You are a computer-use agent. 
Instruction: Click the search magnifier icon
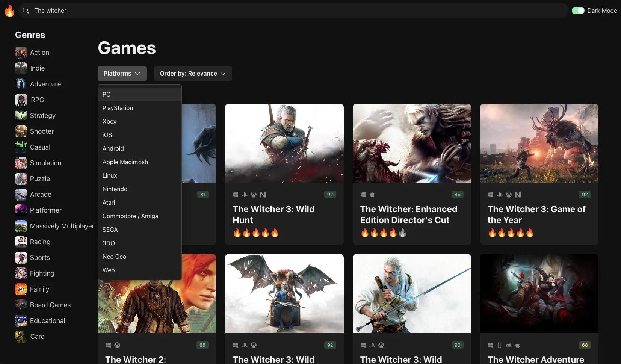click(26, 11)
